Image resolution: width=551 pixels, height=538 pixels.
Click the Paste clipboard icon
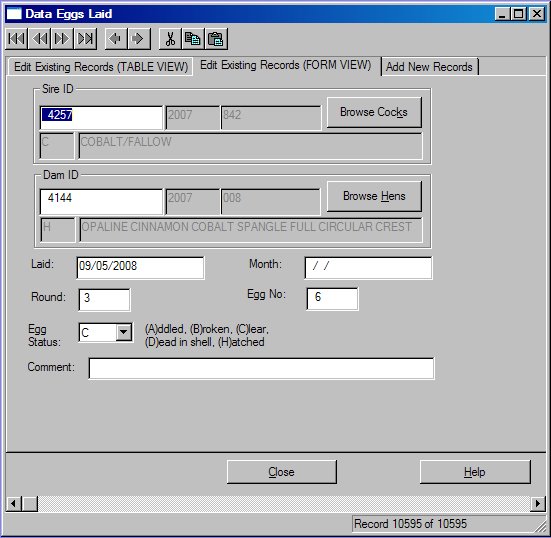coord(216,39)
